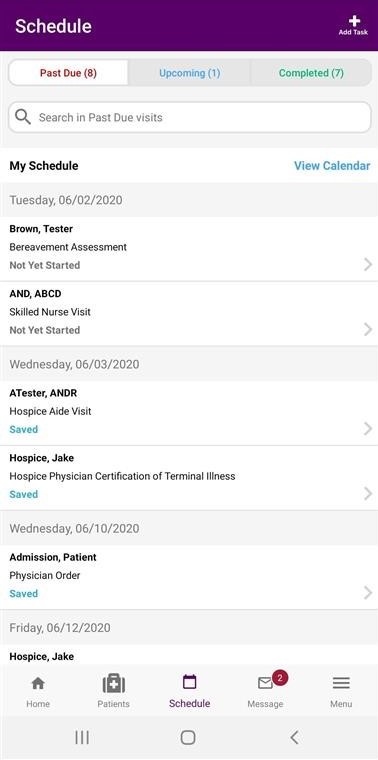Switch to the Upcoming (1) tab
This screenshot has width=378, height=760.
pyautogui.click(x=189, y=73)
